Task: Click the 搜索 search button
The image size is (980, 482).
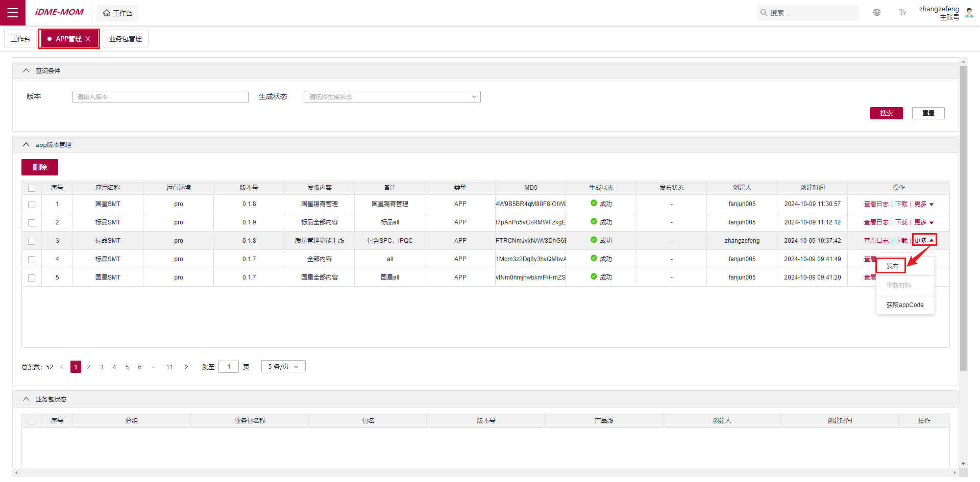Action: pos(886,113)
